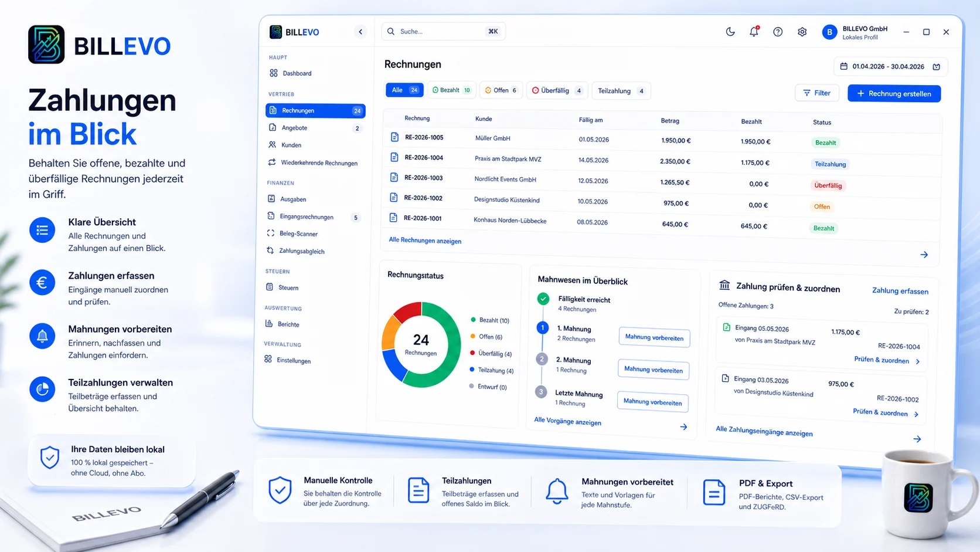The height and width of the screenshot is (552, 980).
Task: Click the Bezahlt (10) legend entry
Action: 490,320
